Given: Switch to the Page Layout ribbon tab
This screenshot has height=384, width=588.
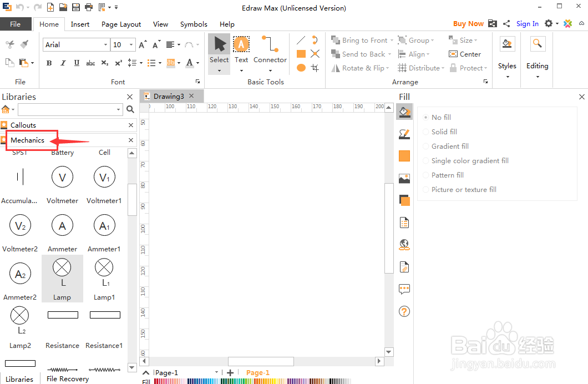Looking at the screenshot, I should click(x=121, y=24).
